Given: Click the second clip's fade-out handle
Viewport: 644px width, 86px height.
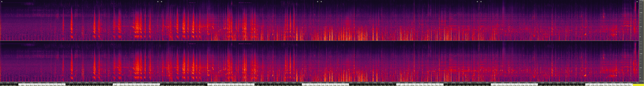Looking at the screenshot, I should click(x=317, y=2).
